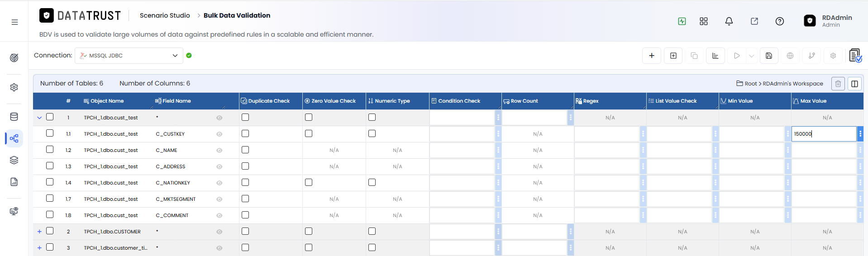Open the MSSQL JDBC connection dropdown
868x256 pixels.
[129, 56]
